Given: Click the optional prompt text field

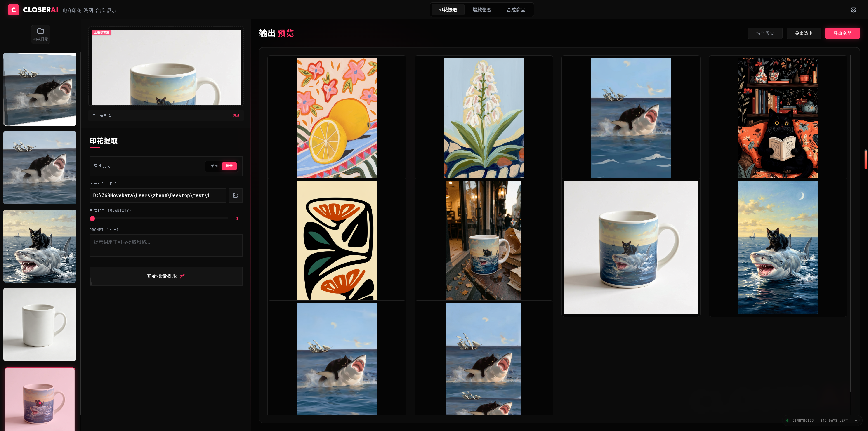Looking at the screenshot, I should 166,245.
